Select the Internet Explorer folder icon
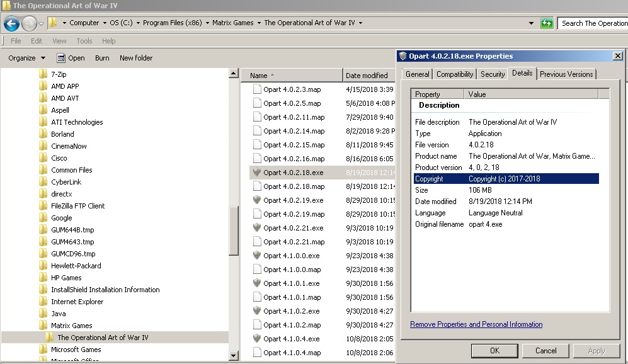Screen dimensions: 628x364 click(x=43, y=302)
